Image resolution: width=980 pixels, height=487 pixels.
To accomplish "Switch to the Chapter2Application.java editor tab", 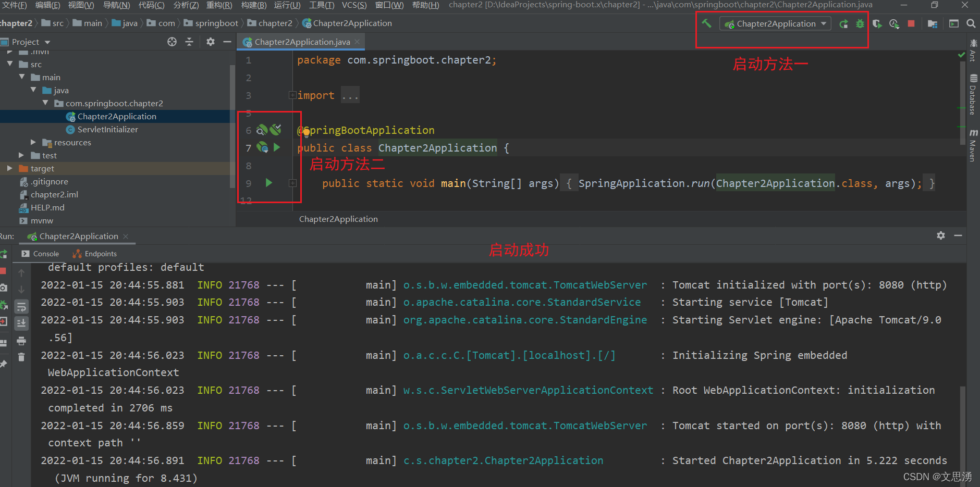I will (x=302, y=42).
